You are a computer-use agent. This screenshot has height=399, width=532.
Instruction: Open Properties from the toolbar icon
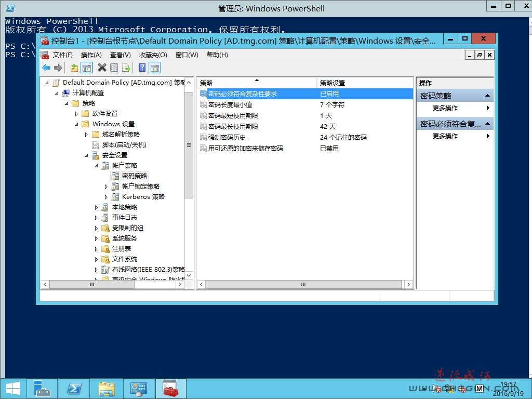[114, 68]
